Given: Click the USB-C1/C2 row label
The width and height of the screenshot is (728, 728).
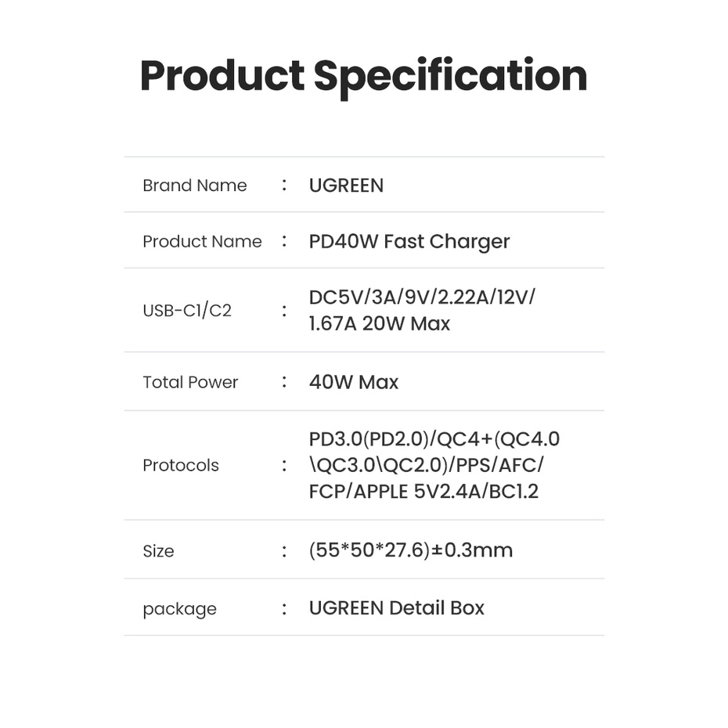Looking at the screenshot, I should pyautogui.click(x=187, y=310).
